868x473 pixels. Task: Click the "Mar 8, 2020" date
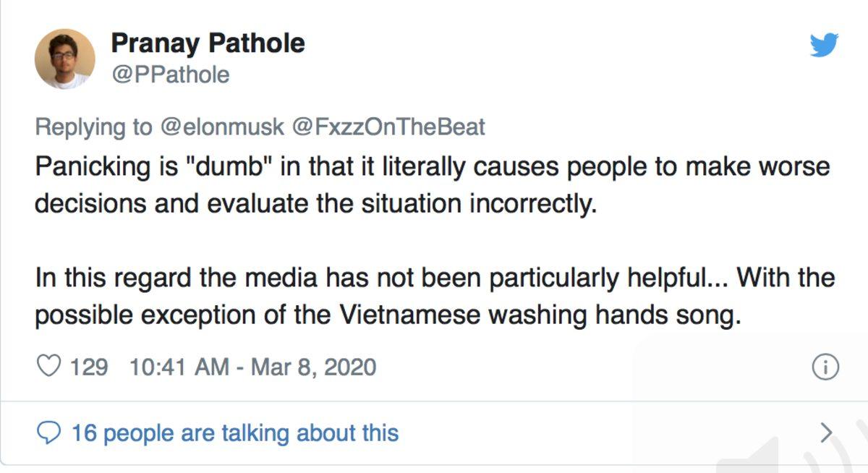point(313,367)
